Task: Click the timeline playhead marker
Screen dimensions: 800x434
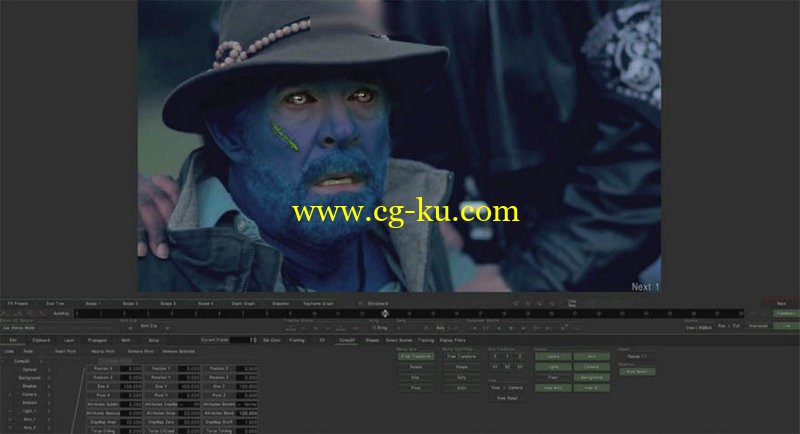Action: point(385,314)
